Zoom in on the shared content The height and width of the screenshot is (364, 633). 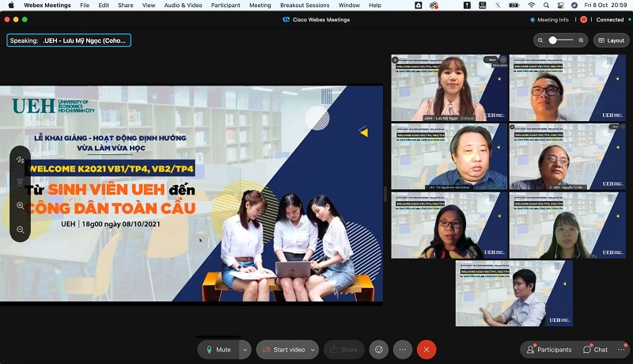click(x=21, y=206)
